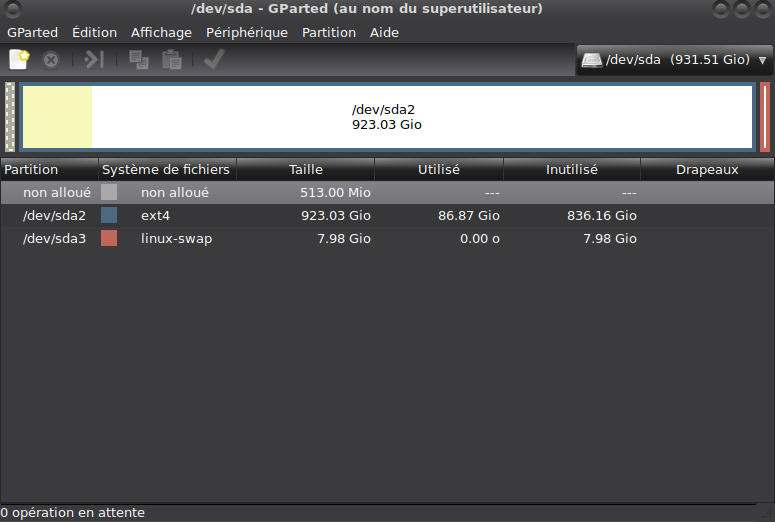Select the red swap strip in the disk map
775x522 pixels.
click(765, 117)
